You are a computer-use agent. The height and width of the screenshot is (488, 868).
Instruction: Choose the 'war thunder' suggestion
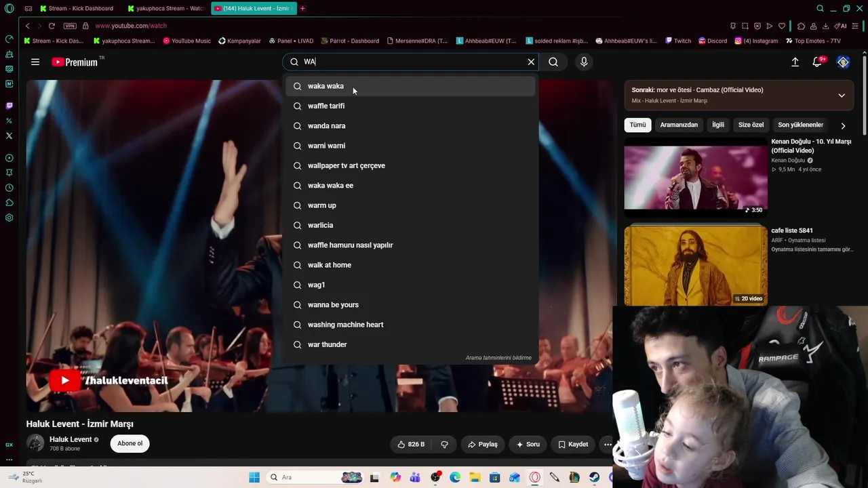coord(410,344)
